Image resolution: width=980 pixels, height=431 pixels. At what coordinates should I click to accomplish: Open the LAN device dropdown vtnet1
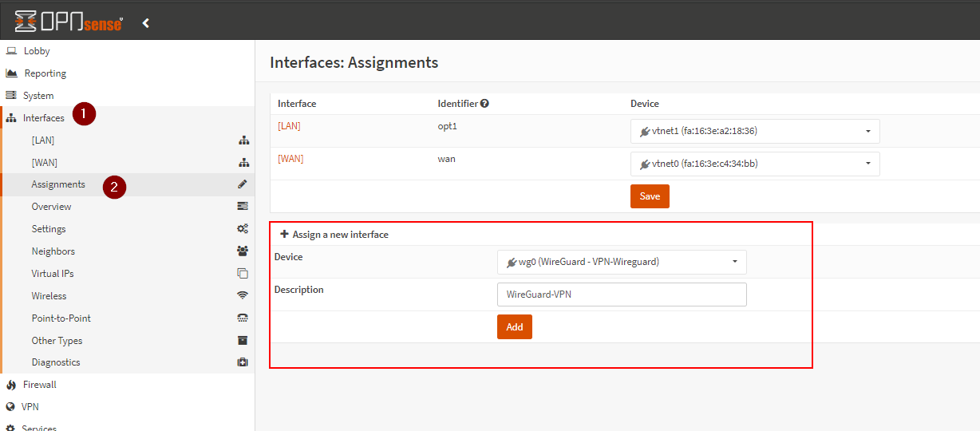click(754, 132)
